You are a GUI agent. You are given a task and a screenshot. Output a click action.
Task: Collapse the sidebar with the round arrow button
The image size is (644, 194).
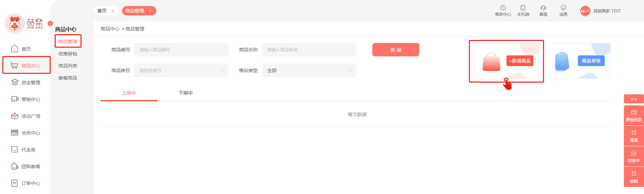click(x=50, y=23)
